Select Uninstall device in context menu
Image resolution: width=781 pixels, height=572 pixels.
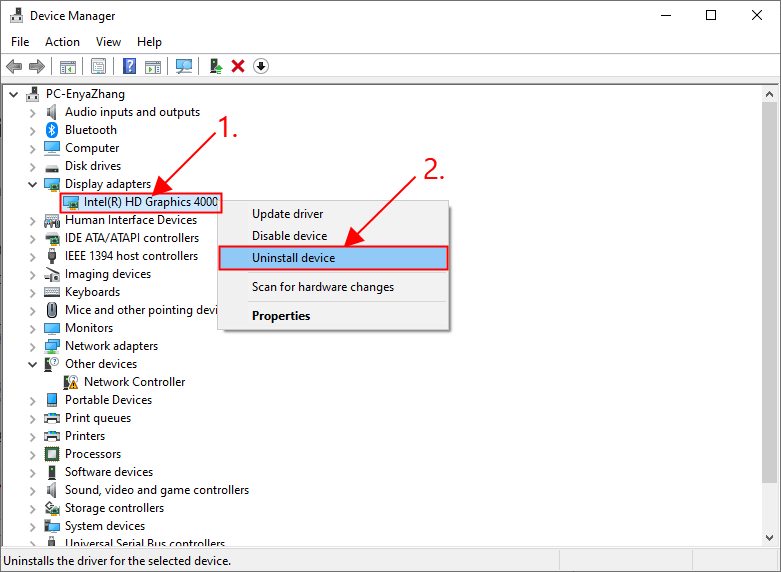coord(333,258)
